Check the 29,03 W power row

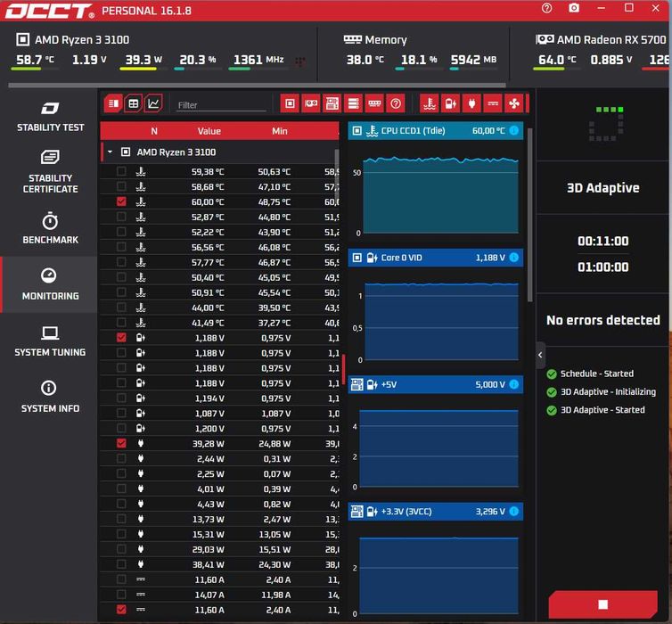[x=121, y=549]
